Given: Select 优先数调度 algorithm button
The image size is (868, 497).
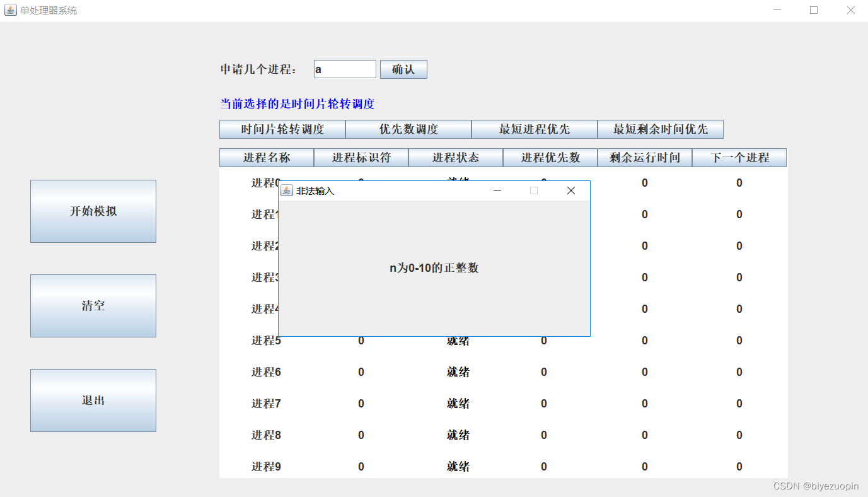Looking at the screenshot, I should pos(408,129).
